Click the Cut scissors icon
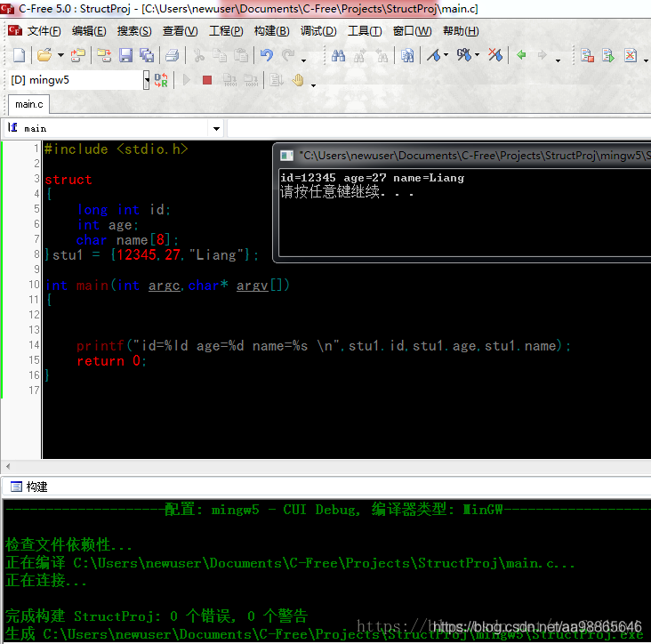 (199, 55)
